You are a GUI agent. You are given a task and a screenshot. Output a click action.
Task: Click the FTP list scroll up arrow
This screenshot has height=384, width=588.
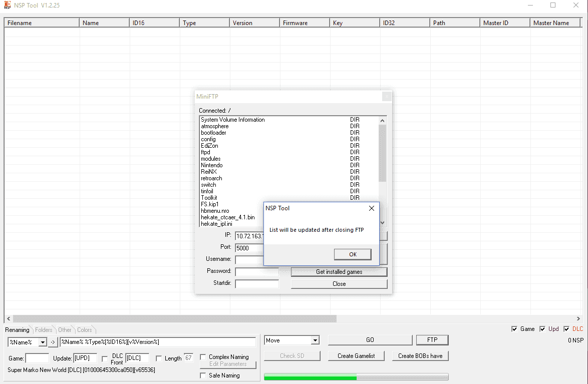(x=383, y=120)
